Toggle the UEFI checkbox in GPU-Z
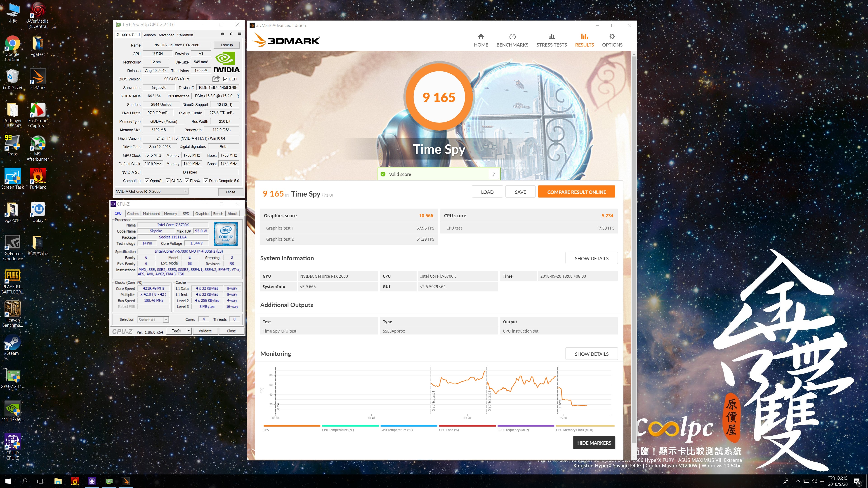The height and width of the screenshot is (488, 868). pyautogui.click(x=225, y=79)
